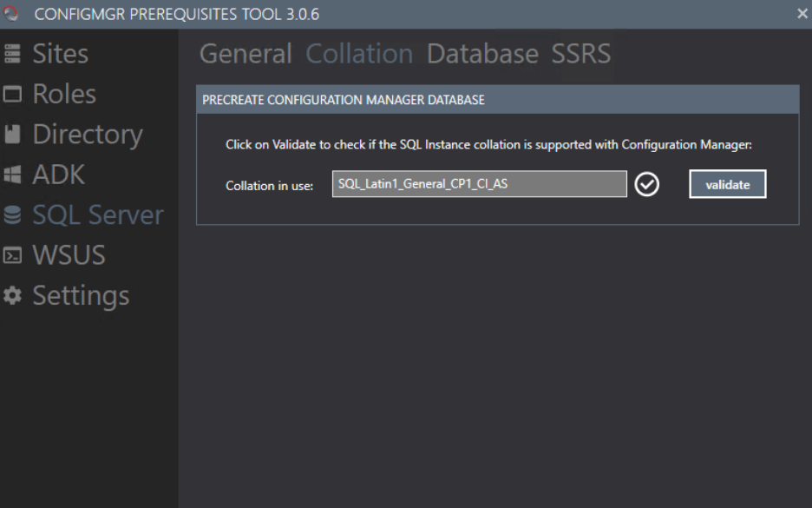Viewport: 812px width, 508px height.
Task: Click the ADK icon in the sidebar
Action: pyautogui.click(x=15, y=174)
